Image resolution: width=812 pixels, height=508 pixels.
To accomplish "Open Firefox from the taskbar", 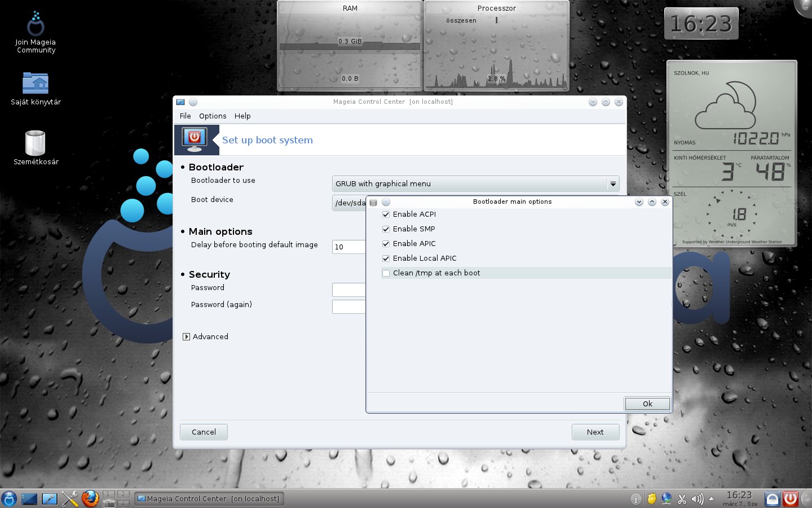I will point(90,498).
